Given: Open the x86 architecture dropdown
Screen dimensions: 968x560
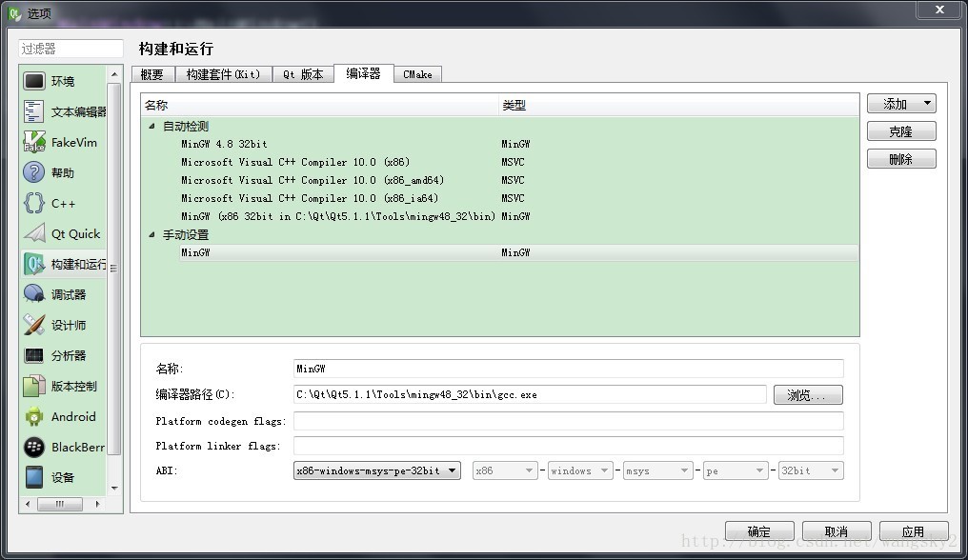Looking at the screenshot, I should tap(505, 470).
